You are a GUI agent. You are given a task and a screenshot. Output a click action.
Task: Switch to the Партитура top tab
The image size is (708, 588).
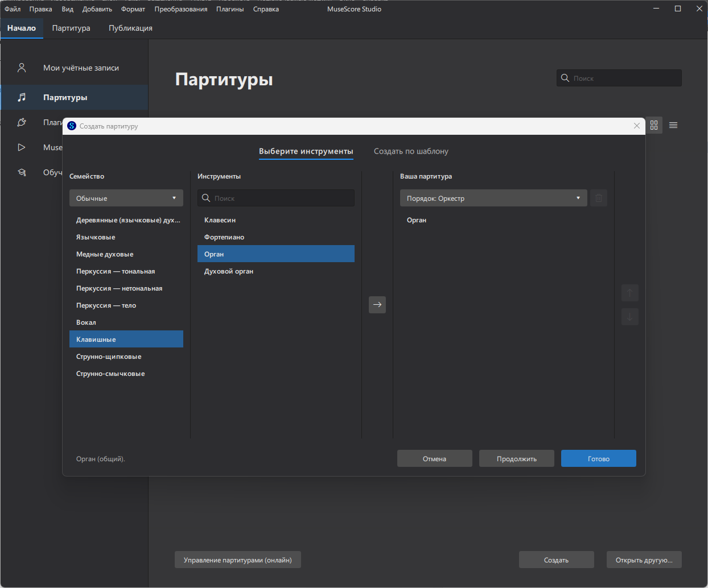71,28
